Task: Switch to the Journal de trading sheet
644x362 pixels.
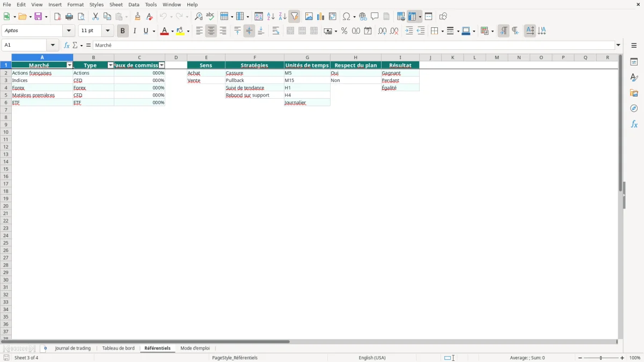Action: [73, 349]
